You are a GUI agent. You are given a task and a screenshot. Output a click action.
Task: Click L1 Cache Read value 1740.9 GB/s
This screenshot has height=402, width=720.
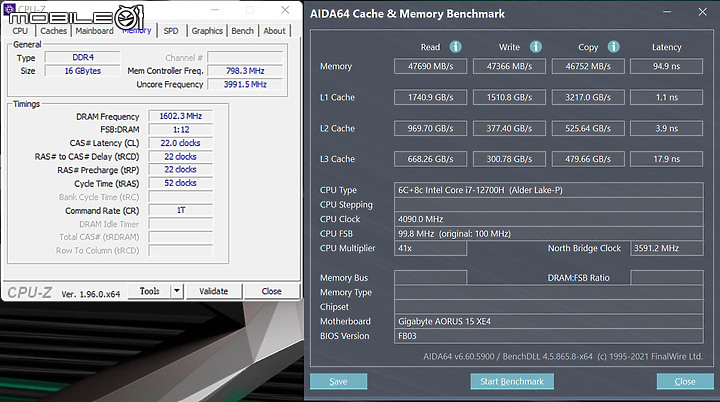pyautogui.click(x=430, y=97)
